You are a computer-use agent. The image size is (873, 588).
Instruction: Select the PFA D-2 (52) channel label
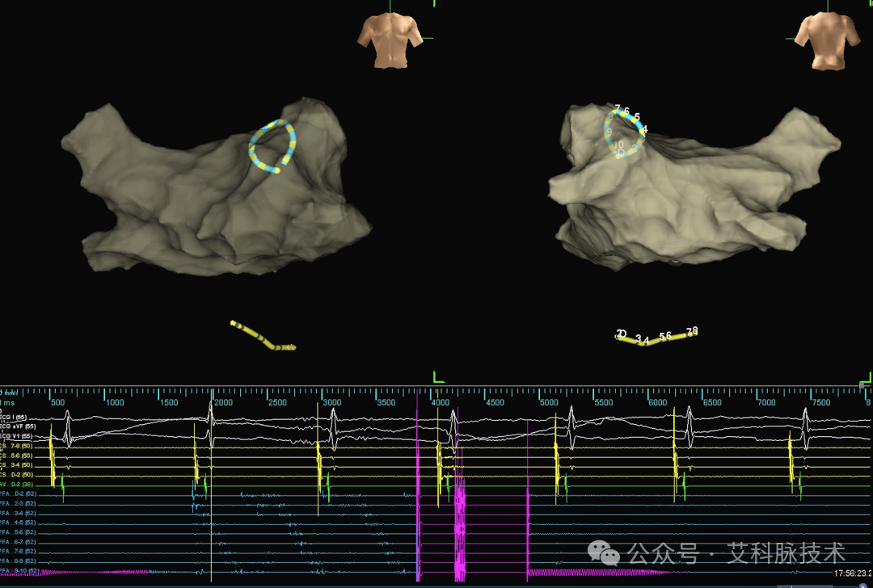tap(19, 494)
